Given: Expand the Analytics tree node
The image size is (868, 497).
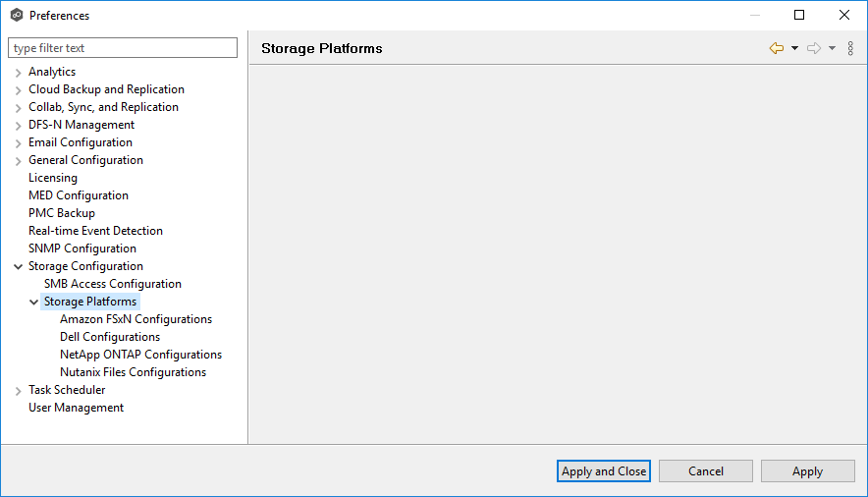Looking at the screenshot, I should 18,72.
